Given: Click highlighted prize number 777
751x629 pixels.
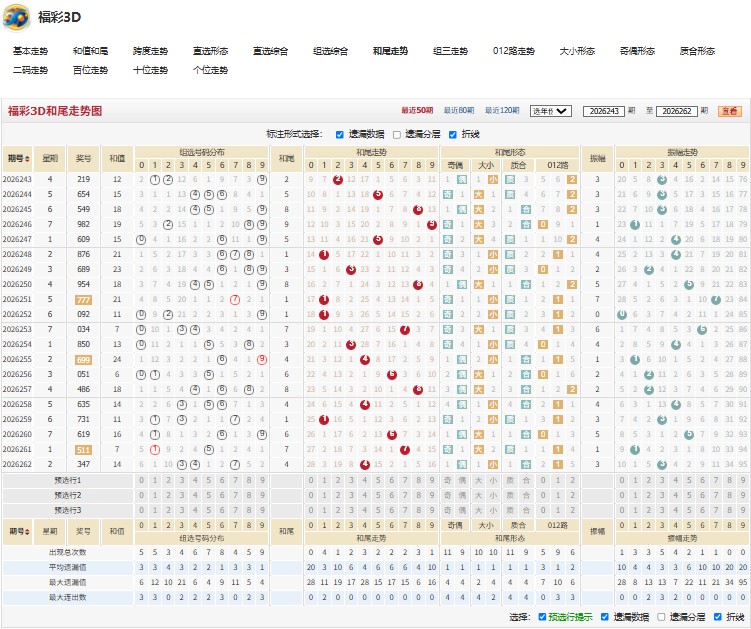Looking at the screenshot, I should (83, 300).
